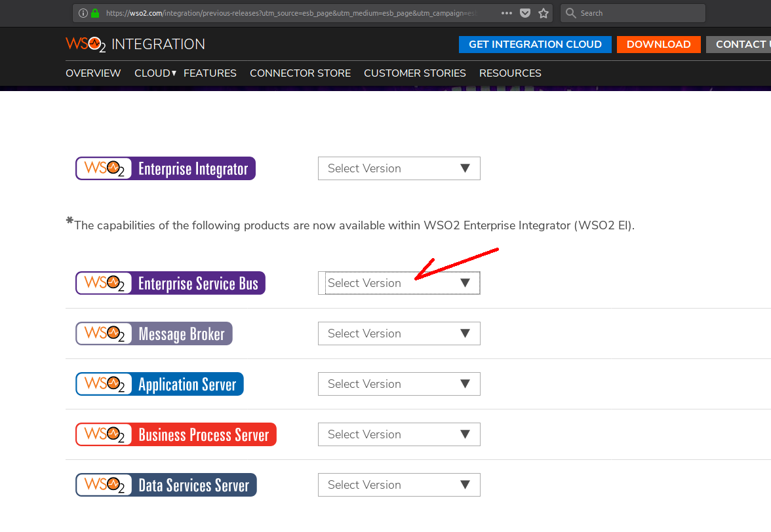Screen dimensions: 771x532
Task: Click the Save to Pocket icon
Action: 525,13
